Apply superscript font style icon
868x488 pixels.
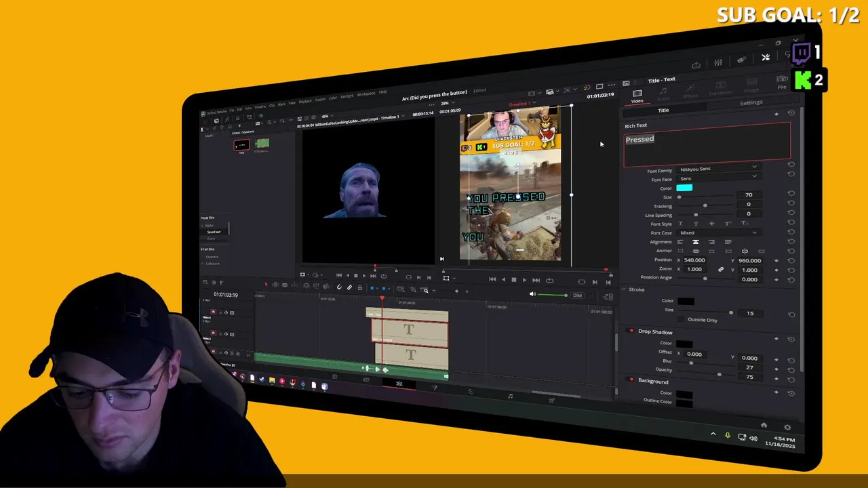click(x=728, y=224)
